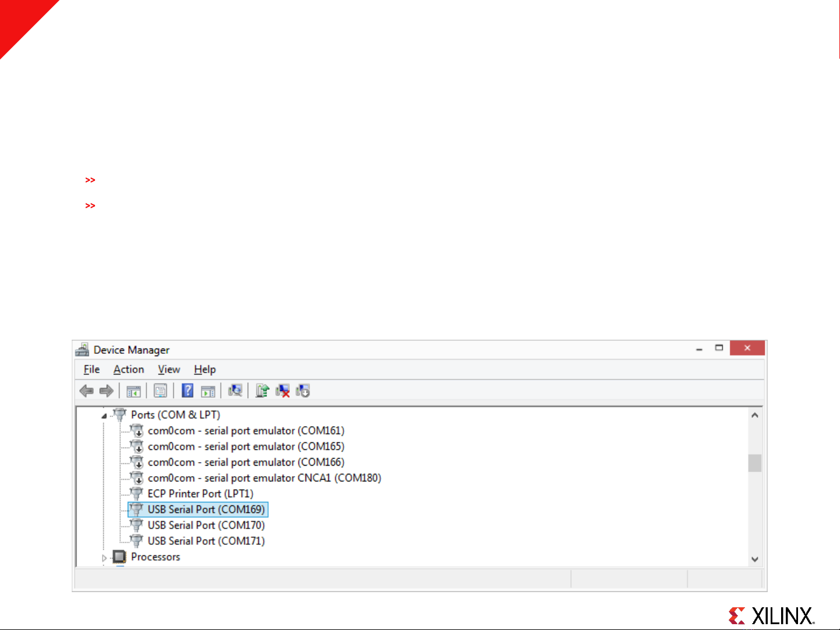Click the Back arrow in toolbar
The height and width of the screenshot is (630, 840).
pyautogui.click(x=86, y=391)
